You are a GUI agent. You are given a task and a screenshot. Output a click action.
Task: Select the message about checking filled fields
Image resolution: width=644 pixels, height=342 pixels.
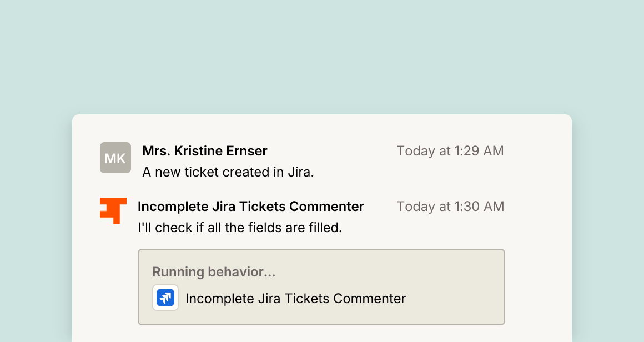tap(240, 228)
